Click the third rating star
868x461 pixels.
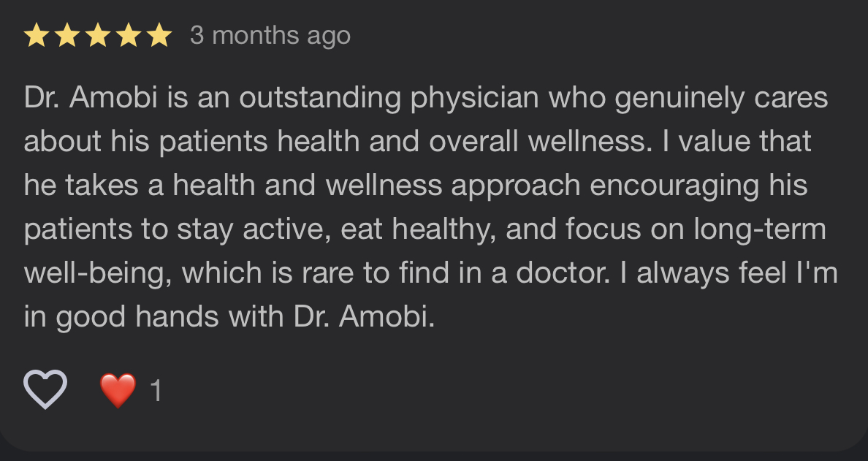[x=98, y=36]
